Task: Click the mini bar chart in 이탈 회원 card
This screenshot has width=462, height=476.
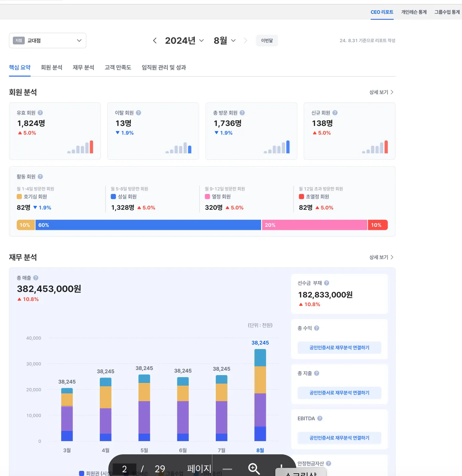Action: point(179,148)
